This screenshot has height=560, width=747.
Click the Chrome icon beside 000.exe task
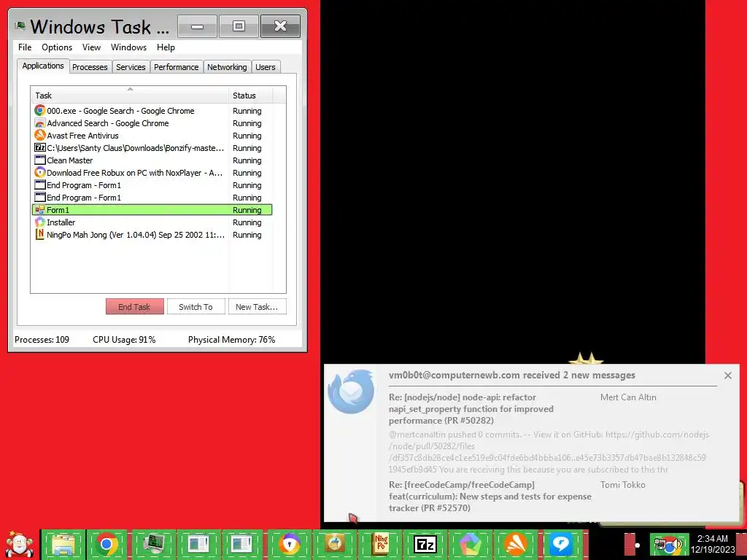[40, 111]
